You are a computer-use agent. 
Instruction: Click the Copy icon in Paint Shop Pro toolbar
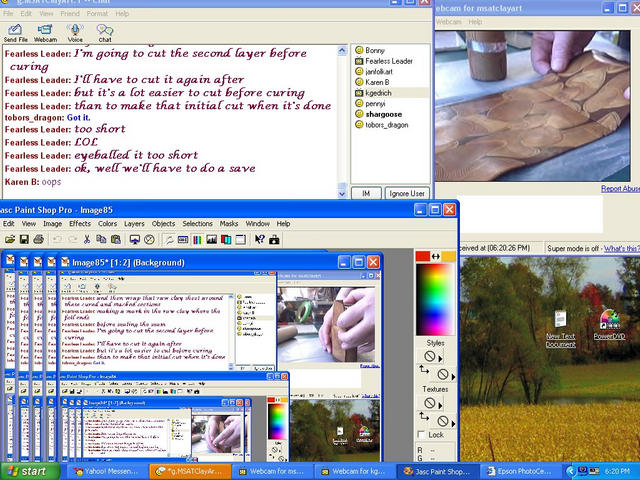point(101,240)
